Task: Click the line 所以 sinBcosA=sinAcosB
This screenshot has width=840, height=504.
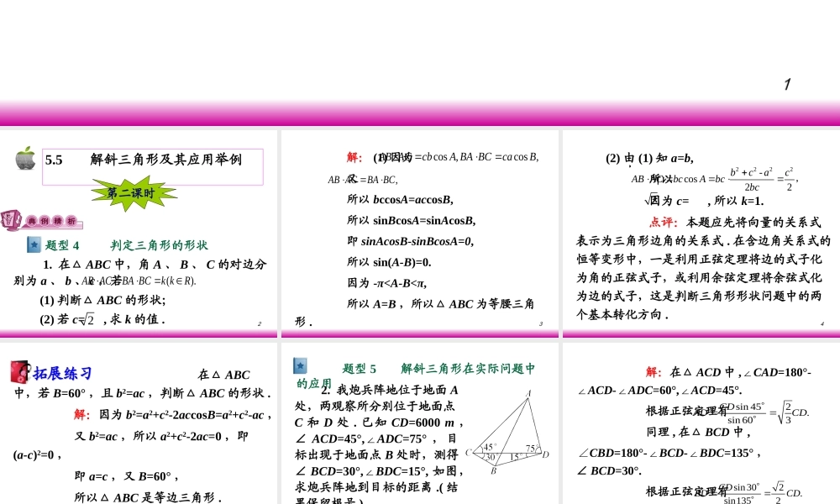Action: 411,221
